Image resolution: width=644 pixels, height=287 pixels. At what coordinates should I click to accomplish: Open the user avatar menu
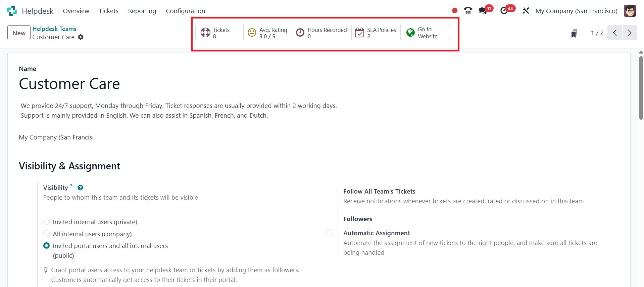pyautogui.click(x=630, y=11)
